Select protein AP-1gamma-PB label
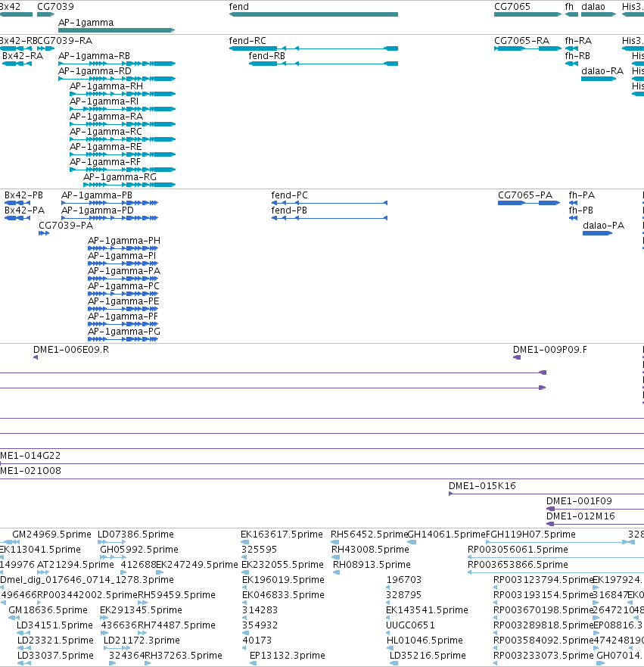Screen dimensions: 644x667 [97, 195]
